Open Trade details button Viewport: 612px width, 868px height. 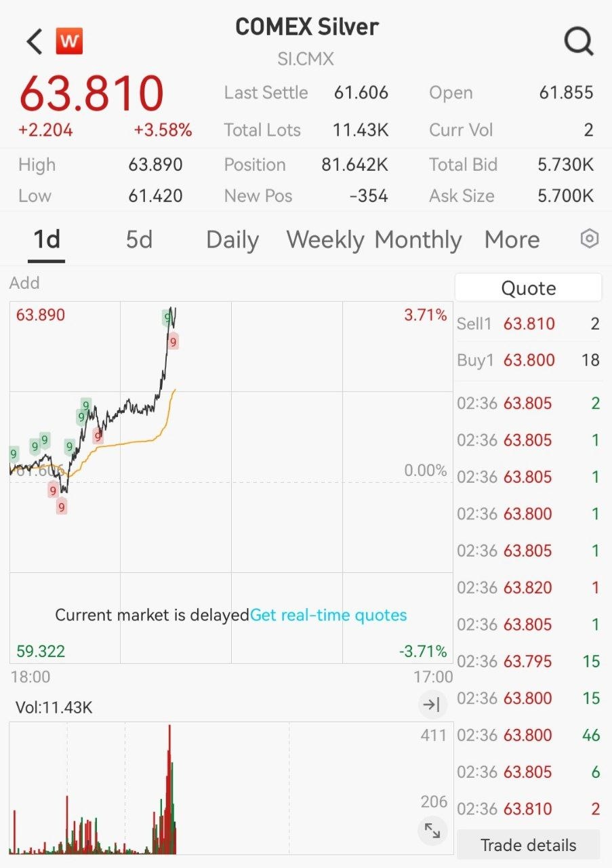coord(528,845)
